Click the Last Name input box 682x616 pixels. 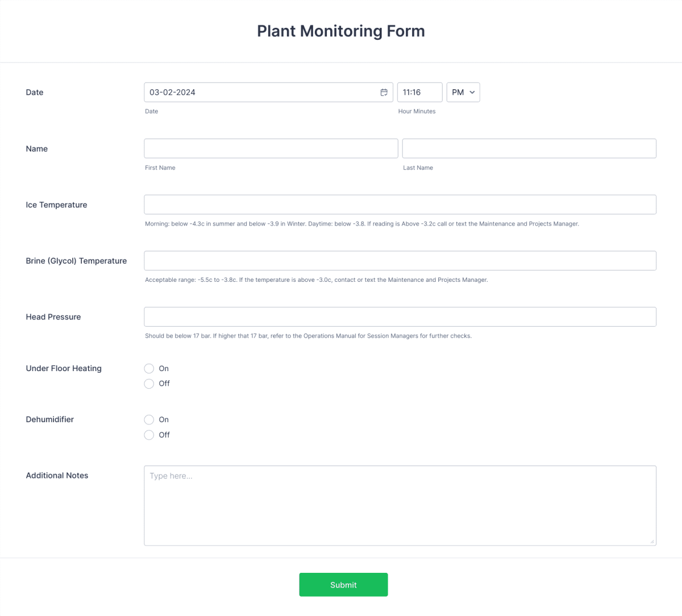[529, 148]
